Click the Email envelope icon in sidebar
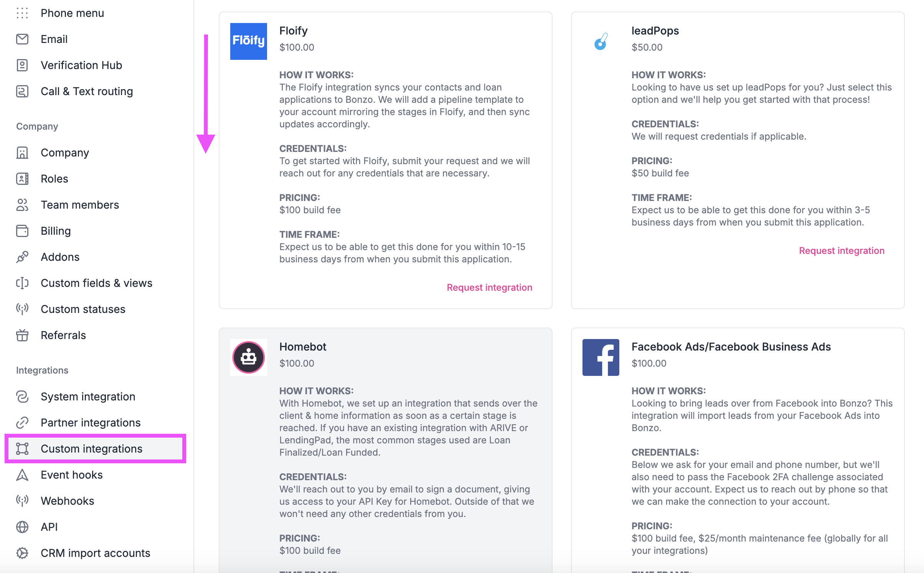This screenshot has height=573, width=924. pyautogui.click(x=23, y=39)
